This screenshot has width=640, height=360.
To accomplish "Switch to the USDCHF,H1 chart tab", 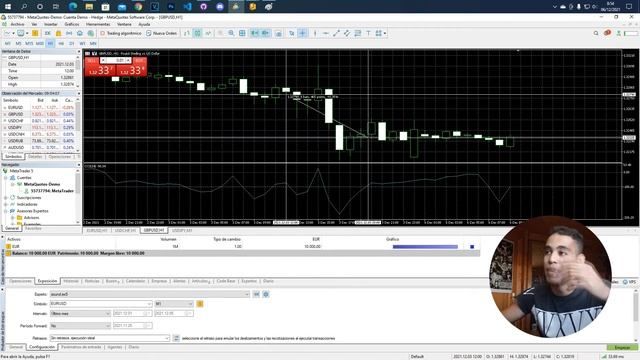I will pos(125,231).
